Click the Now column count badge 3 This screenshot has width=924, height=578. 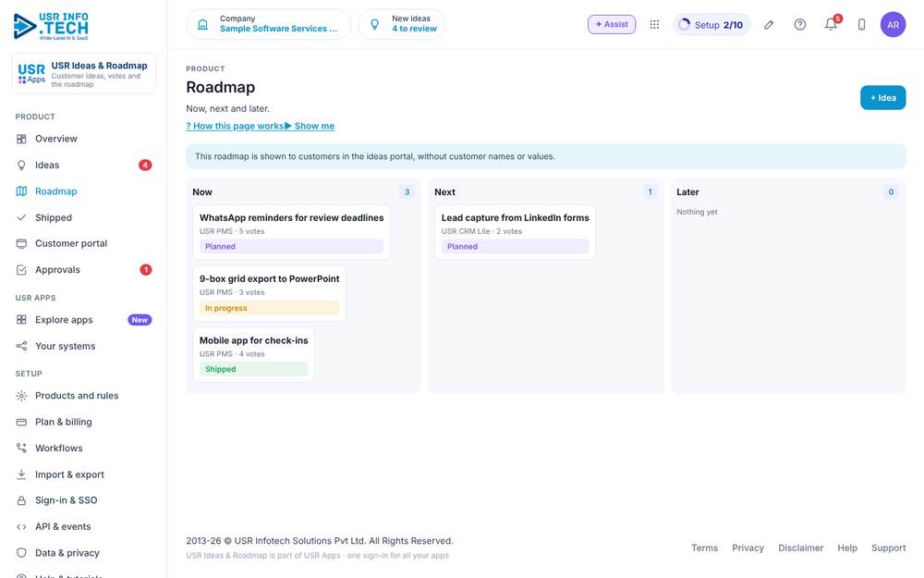click(407, 191)
